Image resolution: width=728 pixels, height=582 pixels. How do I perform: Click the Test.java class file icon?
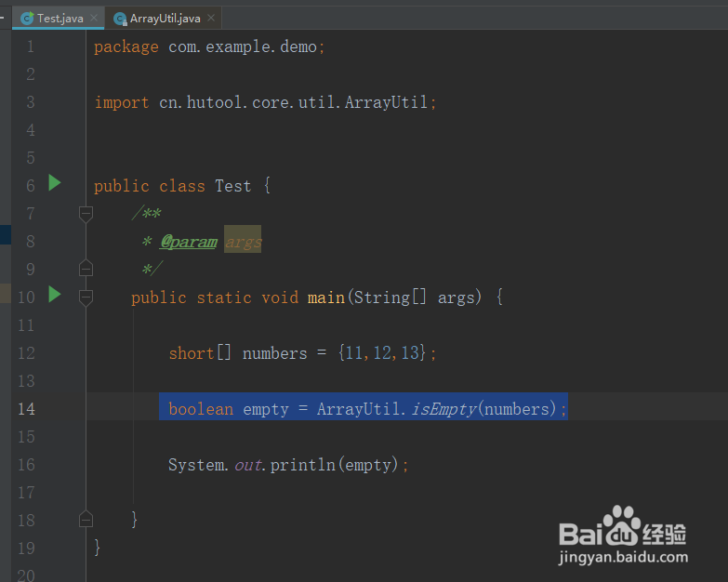coord(27,18)
